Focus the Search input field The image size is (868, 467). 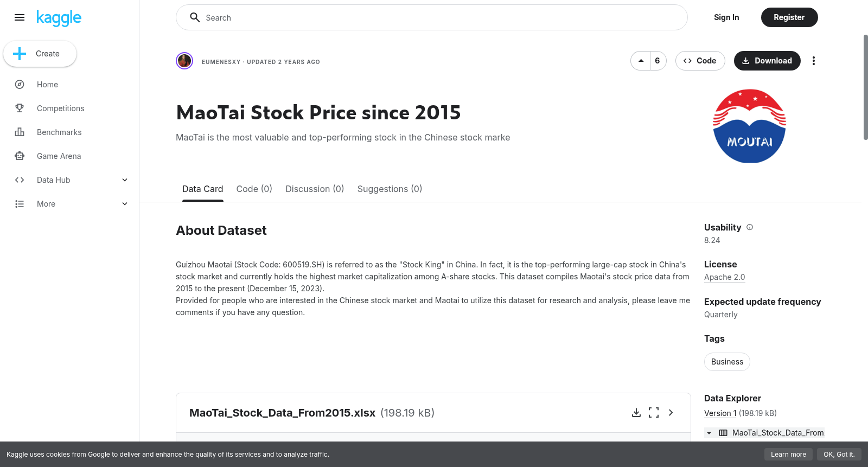pos(432,17)
